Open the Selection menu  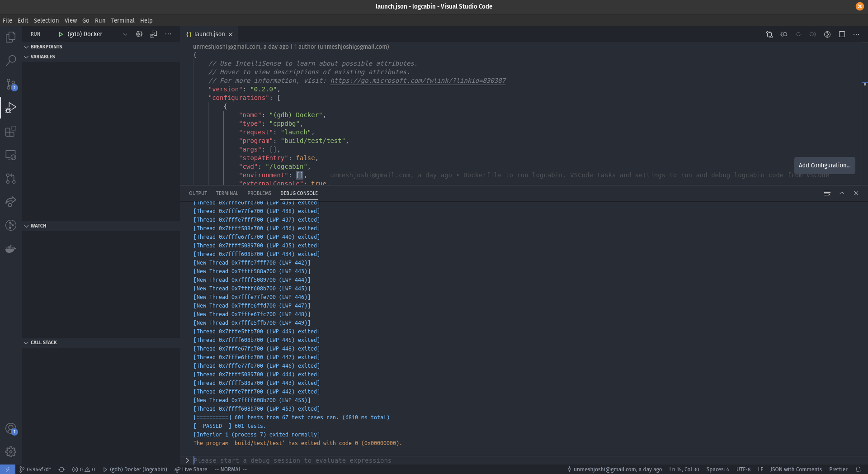tap(46, 20)
